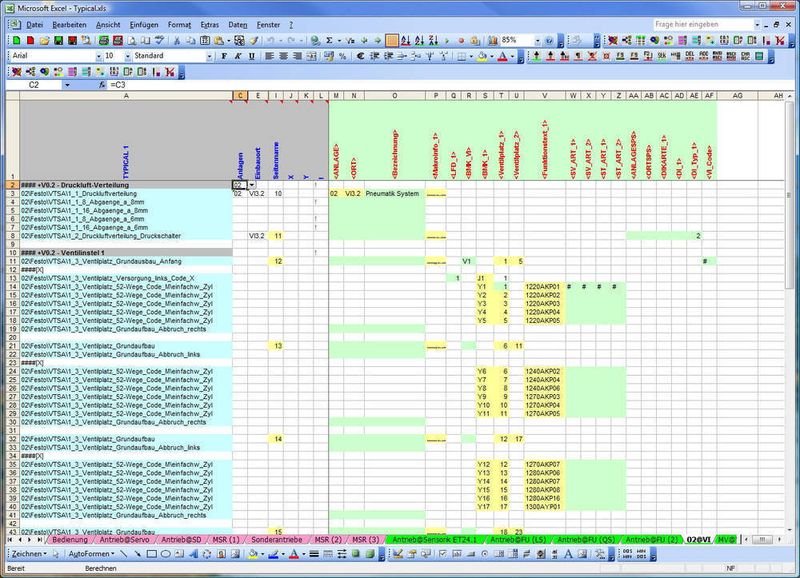Screen dimensions: 800x578
Task: Apply the Euro currency format icon
Action: coord(360,54)
